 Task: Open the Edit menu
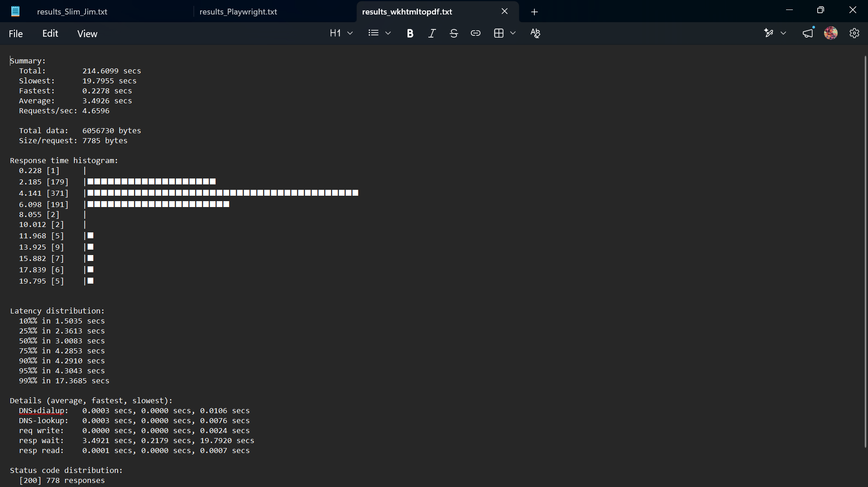point(50,34)
